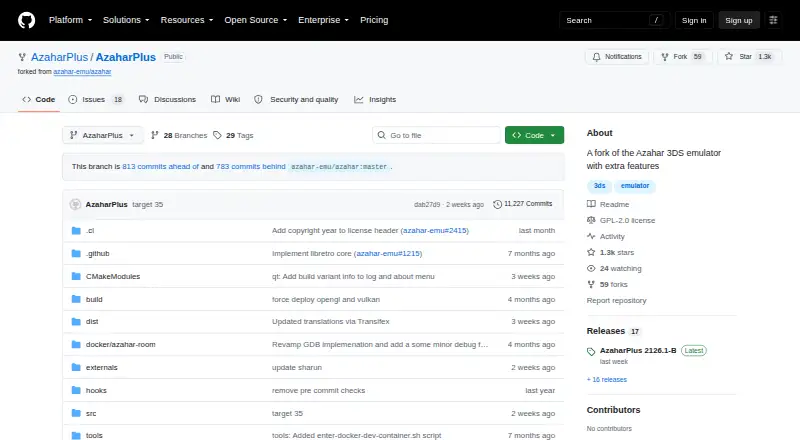Expand the Resources menu
Image resolution: width=800 pixels, height=440 pixels.
click(187, 20)
